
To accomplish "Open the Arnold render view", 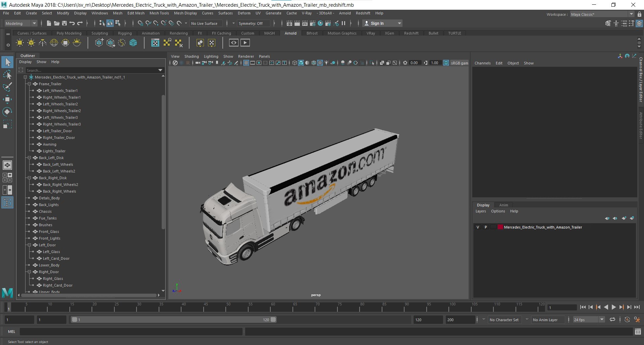I will click(234, 43).
